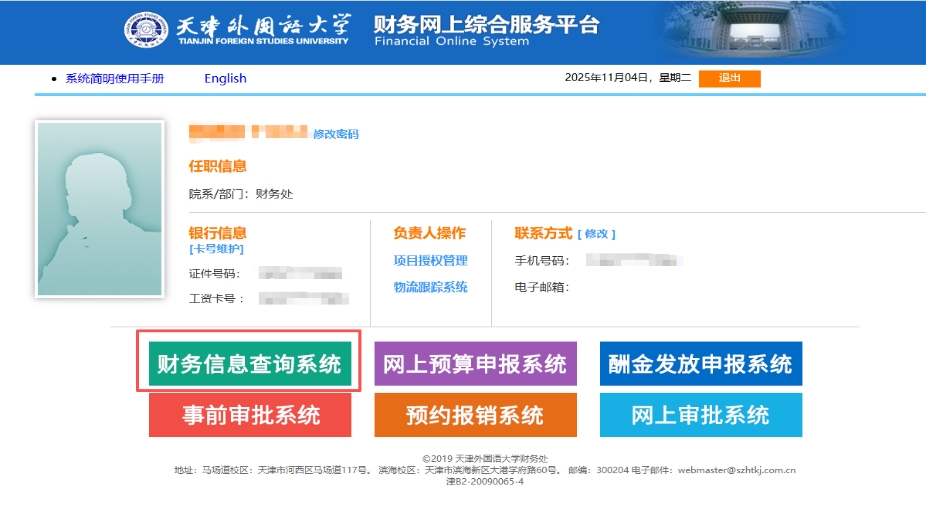Click the 财务网上综合服务平台 header title
Viewport: 926px width, 518px height.
pos(486,26)
